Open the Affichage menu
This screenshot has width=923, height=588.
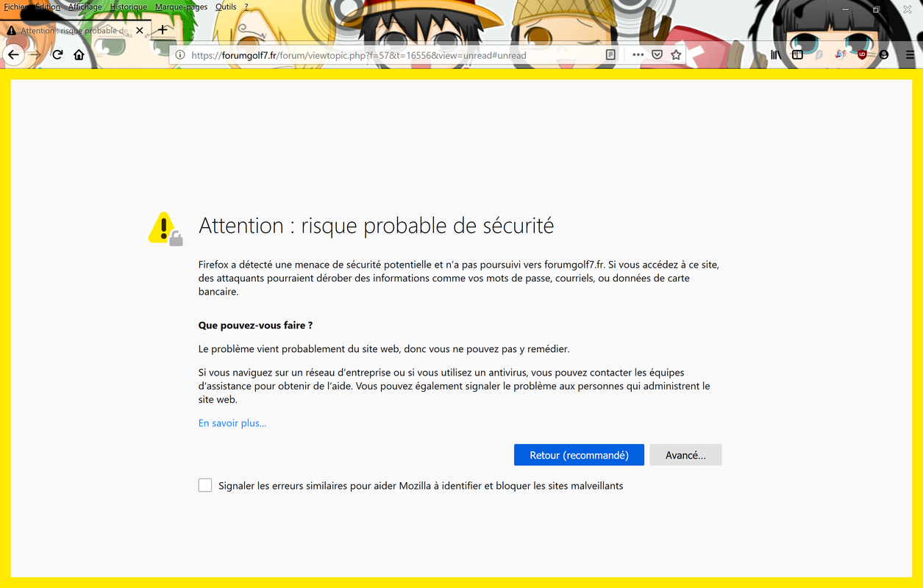[x=85, y=7]
